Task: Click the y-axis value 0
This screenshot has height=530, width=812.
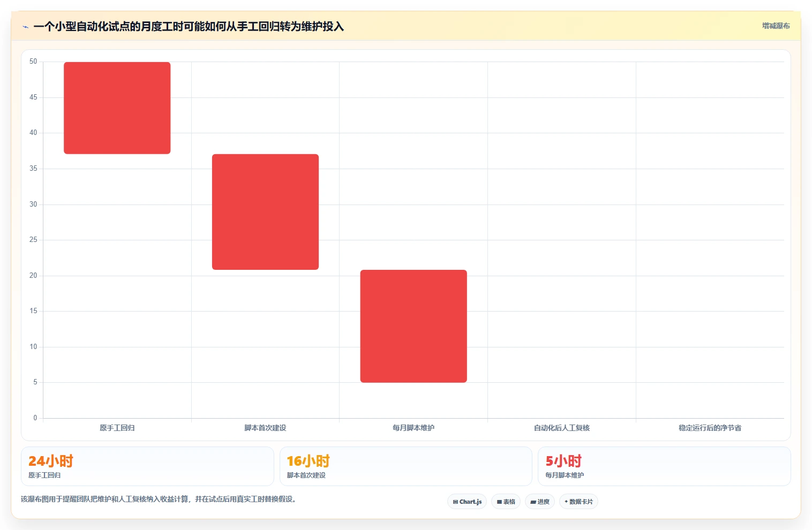Action: 35,418
